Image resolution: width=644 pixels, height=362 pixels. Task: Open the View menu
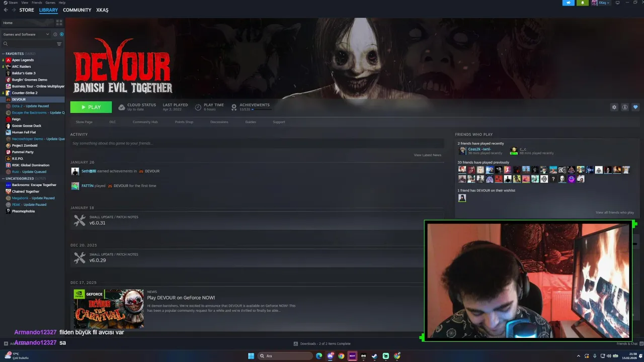25,3
